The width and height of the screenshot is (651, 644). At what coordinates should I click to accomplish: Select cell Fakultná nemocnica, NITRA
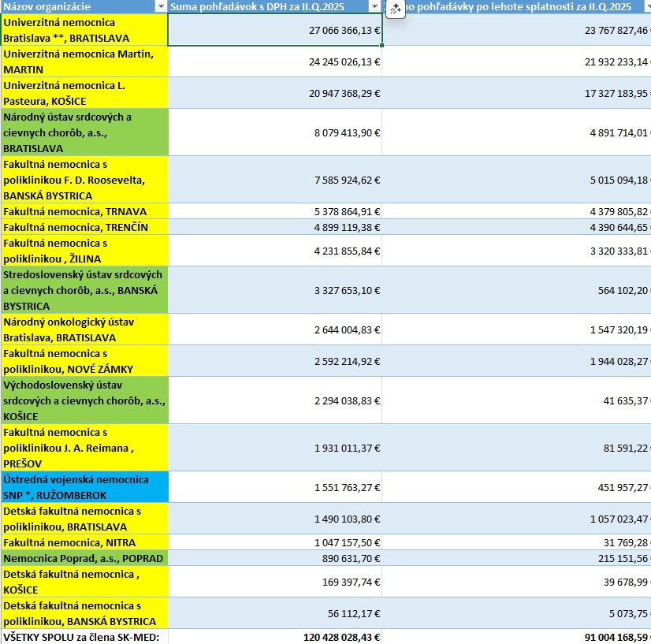[84, 542]
